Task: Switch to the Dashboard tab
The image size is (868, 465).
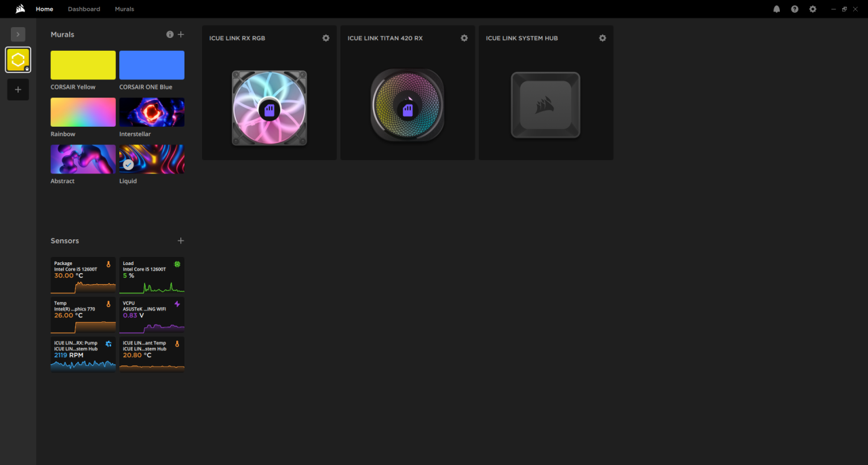Action: point(84,9)
